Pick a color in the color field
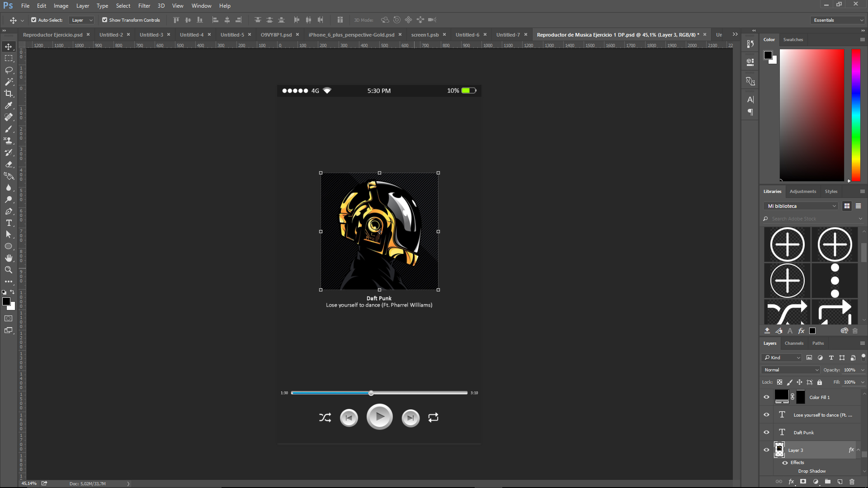 (x=811, y=115)
